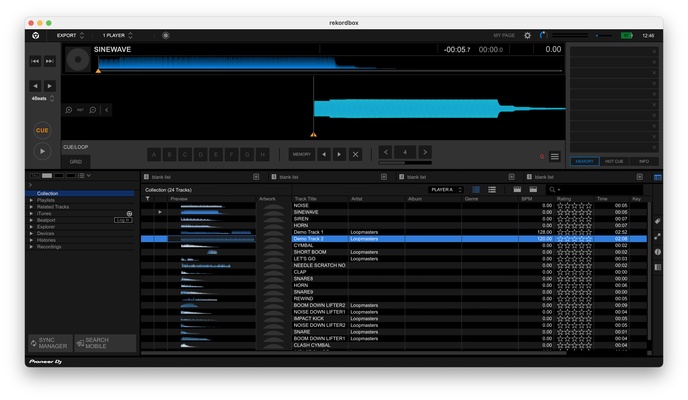Open SEARCH MOBILE
Image resolution: width=688 pixels, height=400 pixels.
(x=105, y=343)
